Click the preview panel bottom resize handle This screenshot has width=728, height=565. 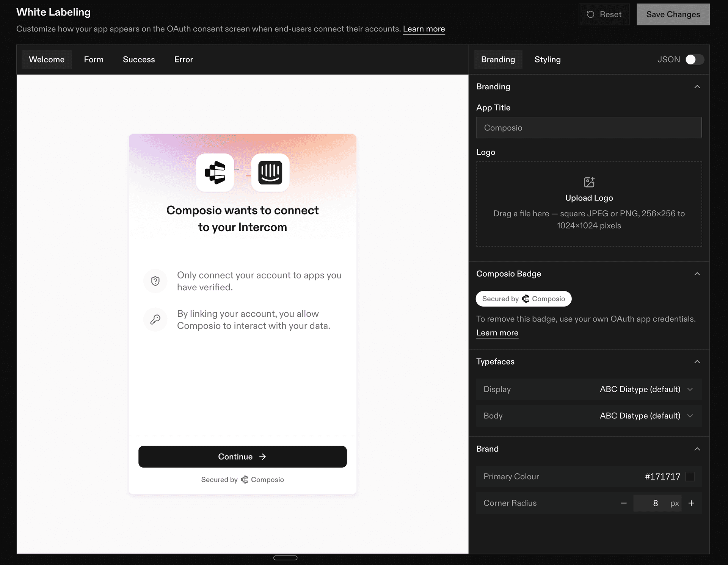285,558
